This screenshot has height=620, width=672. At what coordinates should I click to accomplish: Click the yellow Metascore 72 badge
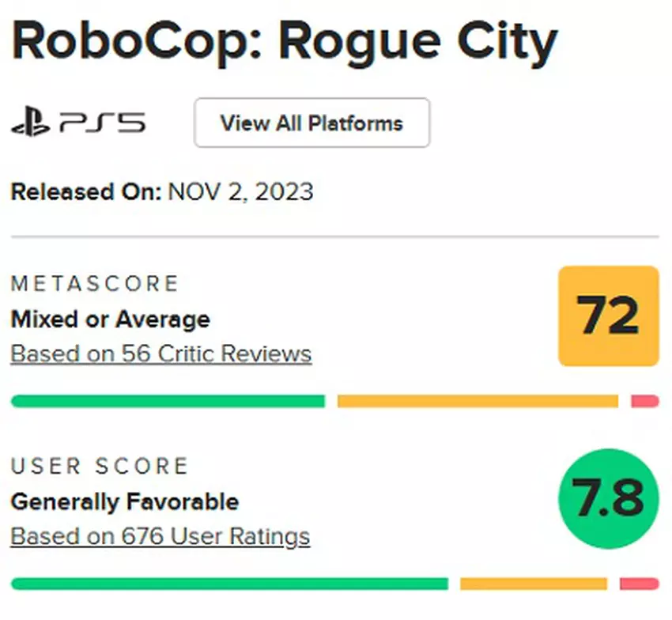(608, 316)
